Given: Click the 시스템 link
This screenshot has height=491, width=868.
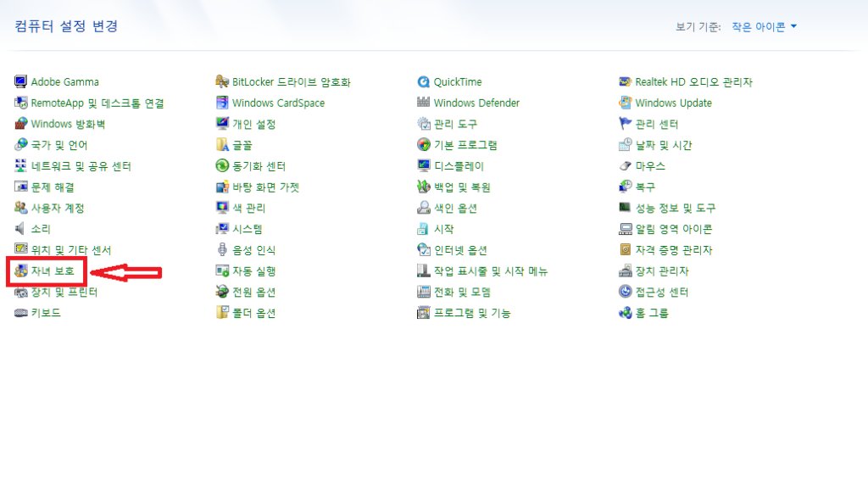Looking at the screenshot, I should (248, 229).
